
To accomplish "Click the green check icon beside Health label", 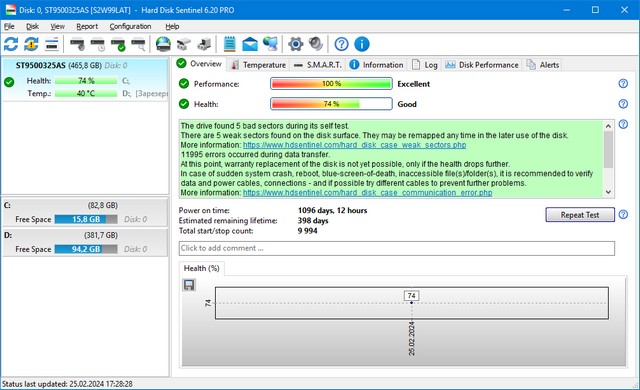I will coord(184,104).
